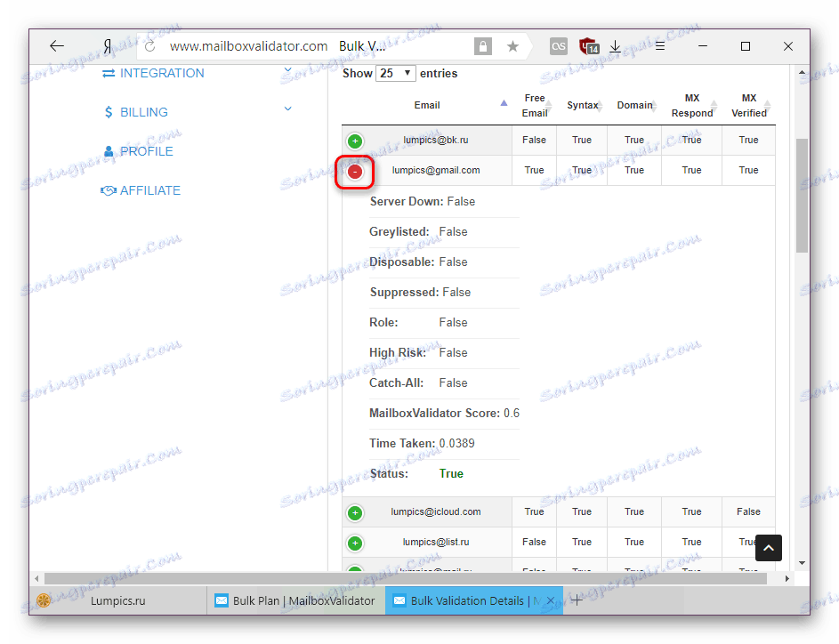Click the High Risk False entry

coord(418,352)
